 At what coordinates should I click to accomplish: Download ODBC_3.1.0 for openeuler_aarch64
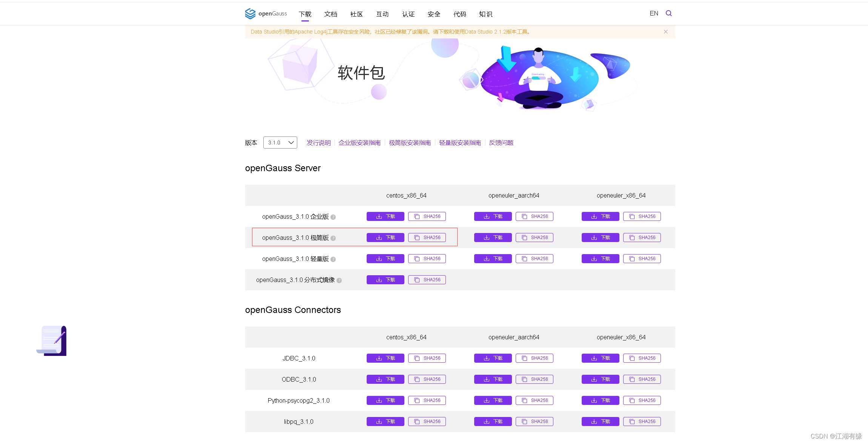pyautogui.click(x=493, y=379)
